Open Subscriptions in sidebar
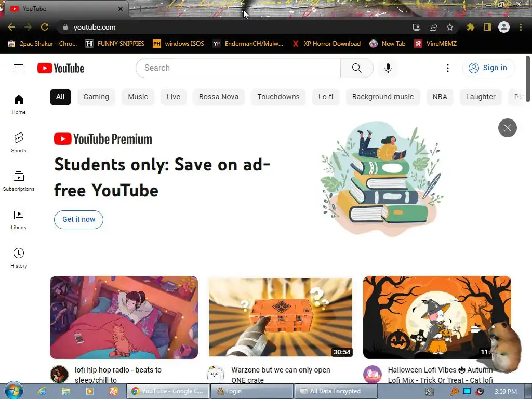This screenshot has height=399, width=532. 19,181
